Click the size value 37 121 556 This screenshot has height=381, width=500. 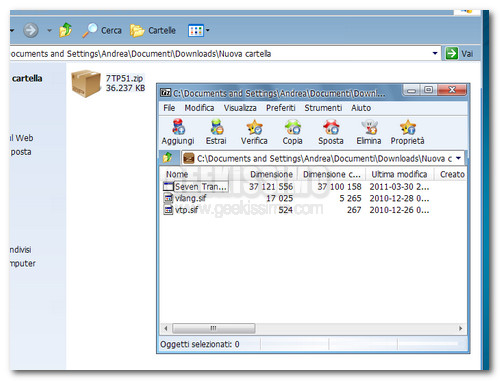click(271, 187)
